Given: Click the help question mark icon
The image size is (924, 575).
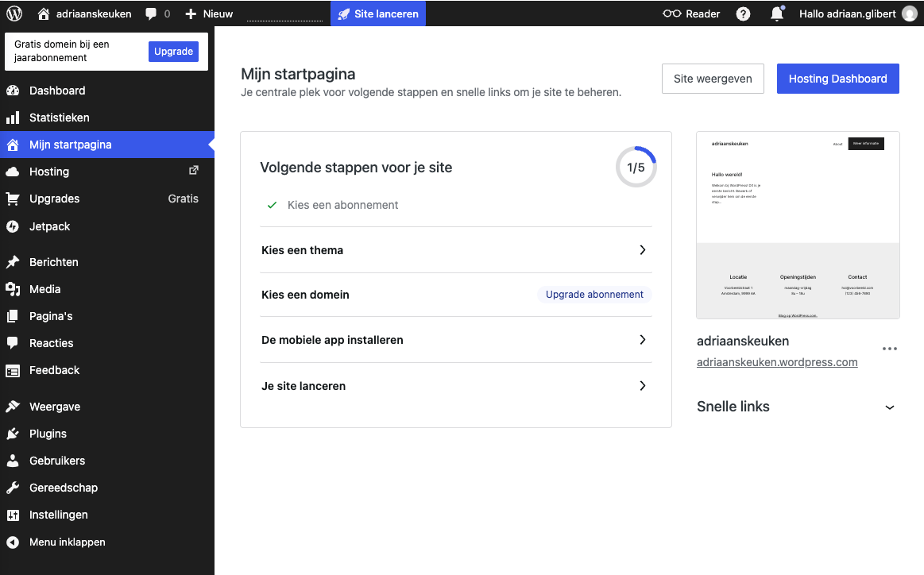Looking at the screenshot, I should (743, 14).
